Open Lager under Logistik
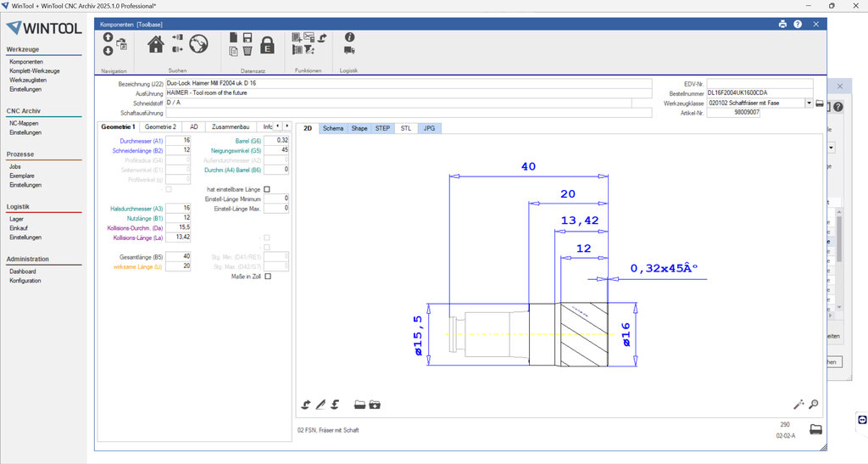 [x=17, y=219]
